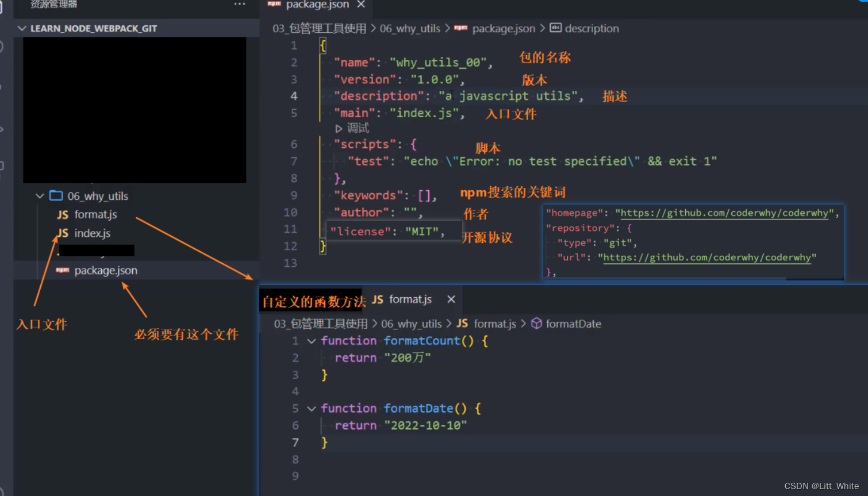Select package.json in the file tree
The width and height of the screenshot is (868, 496).
click(x=106, y=270)
